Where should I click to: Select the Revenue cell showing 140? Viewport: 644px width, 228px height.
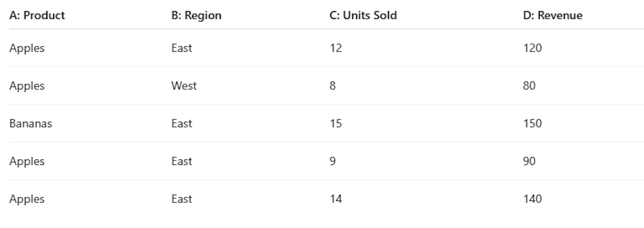532,199
